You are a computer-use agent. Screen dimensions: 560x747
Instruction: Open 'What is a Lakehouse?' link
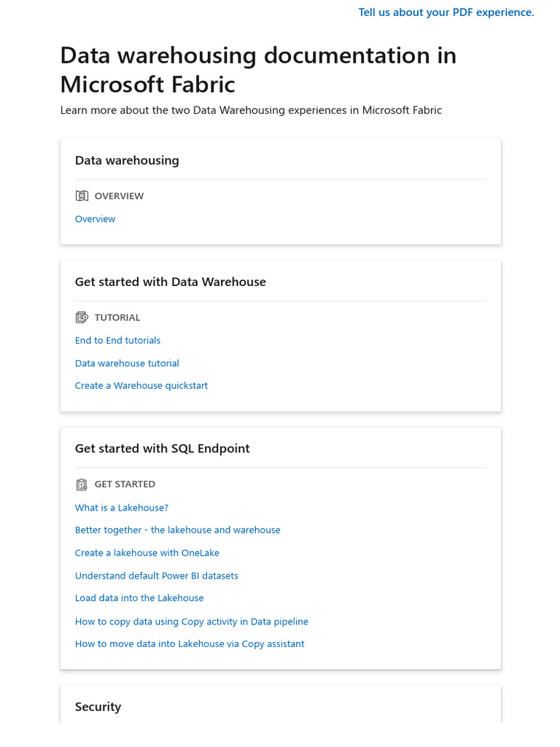pyautogui.click(x=121, y=508)
